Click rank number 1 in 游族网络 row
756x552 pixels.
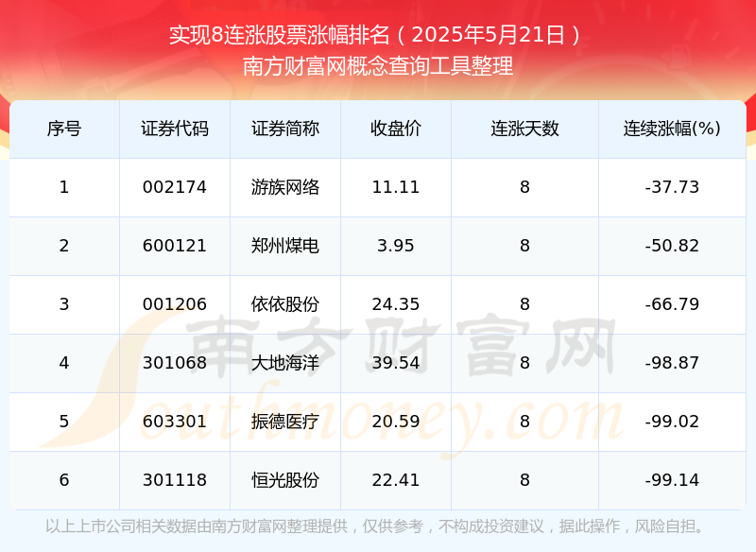point(64,187)
